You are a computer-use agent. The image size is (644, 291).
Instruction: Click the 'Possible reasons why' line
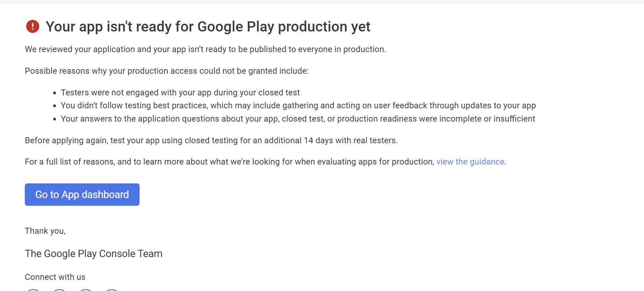tap(167, 71)
